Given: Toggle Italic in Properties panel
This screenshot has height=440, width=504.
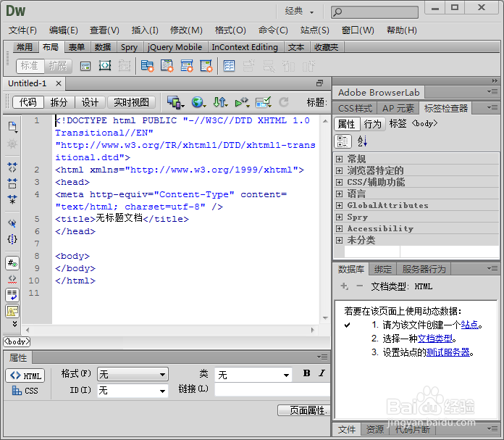Looking at the screenshot, I should [x=322, y=373].
